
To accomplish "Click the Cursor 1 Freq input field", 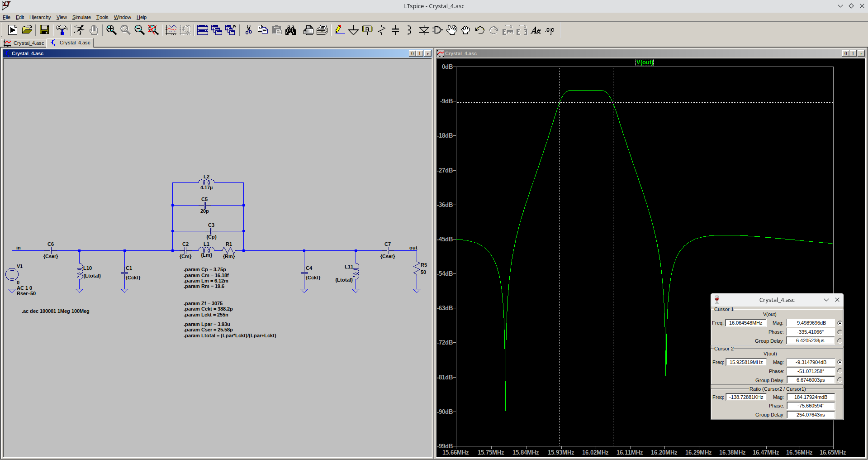I will tap(745, 323).
